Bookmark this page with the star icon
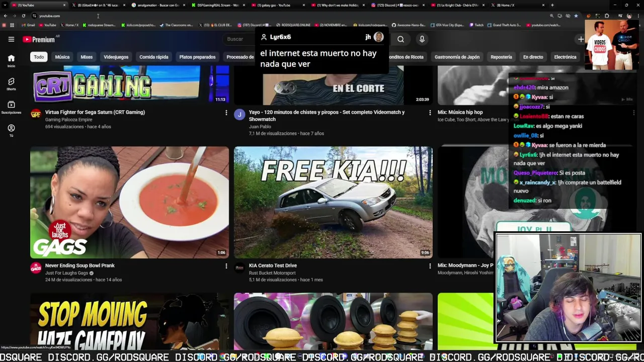644x362 pixels. point(576,16)
